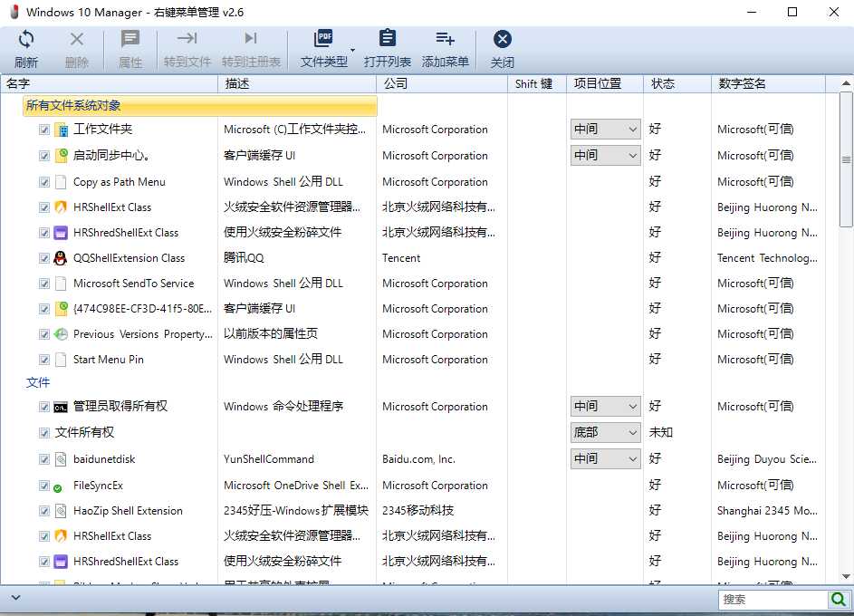Click the Copy as Path Menu file icon

pyautogui.click(x=61, y=182)
